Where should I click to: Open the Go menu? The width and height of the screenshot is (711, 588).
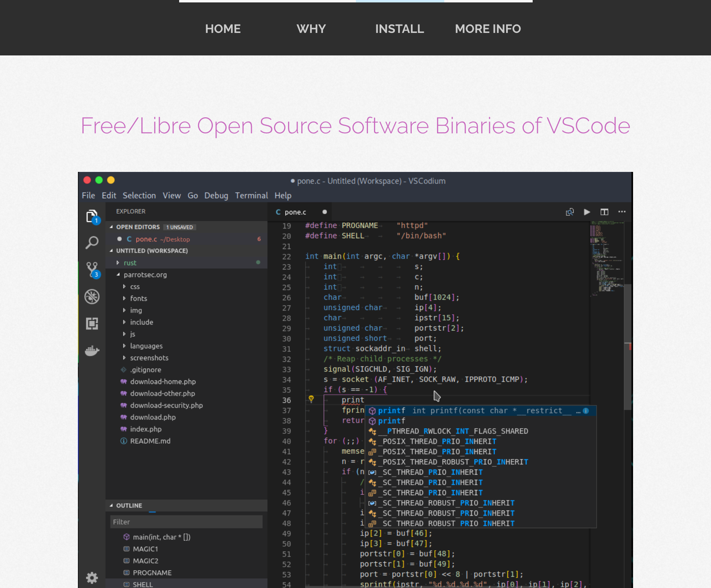[193, 196]
